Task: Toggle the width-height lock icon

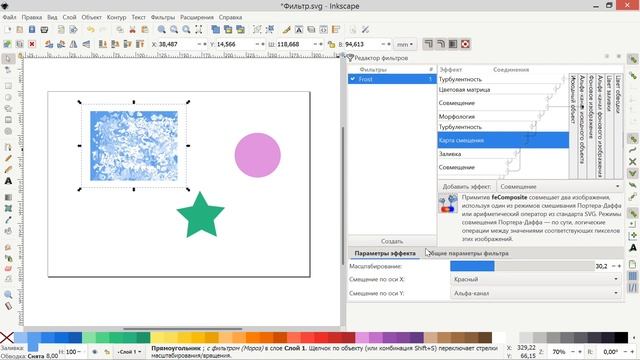Action: (331, 44)
